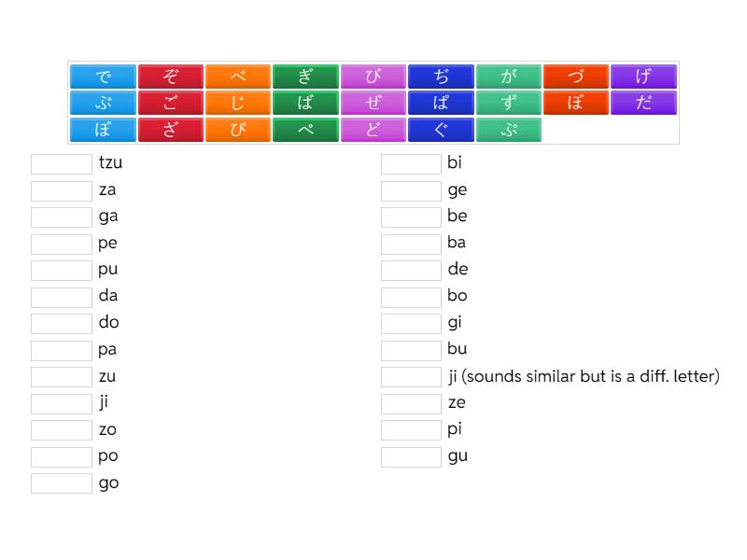Image resolution: width=747 pixels, height=560 pixels.
Task: Select the blue で tile
Action: (103, 77)
